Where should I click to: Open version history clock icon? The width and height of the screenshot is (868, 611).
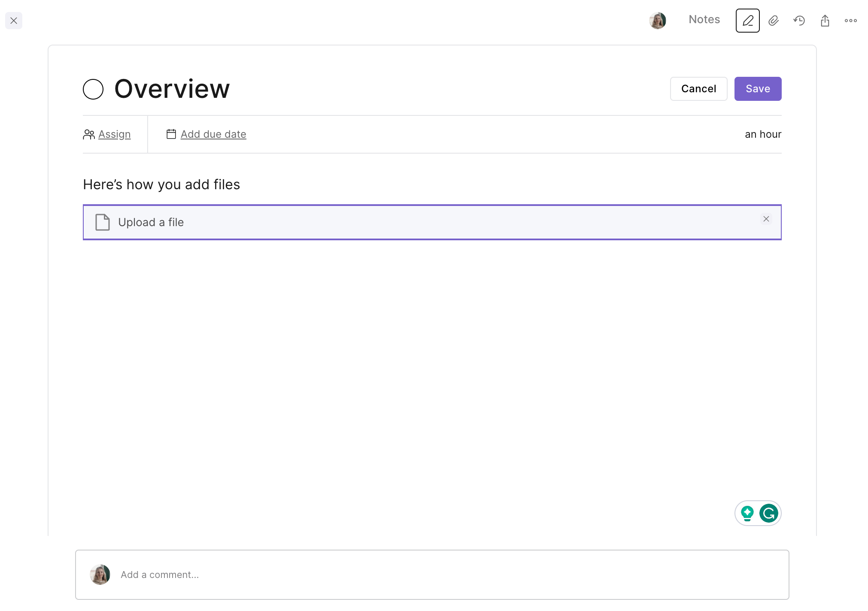click(799, 21)
